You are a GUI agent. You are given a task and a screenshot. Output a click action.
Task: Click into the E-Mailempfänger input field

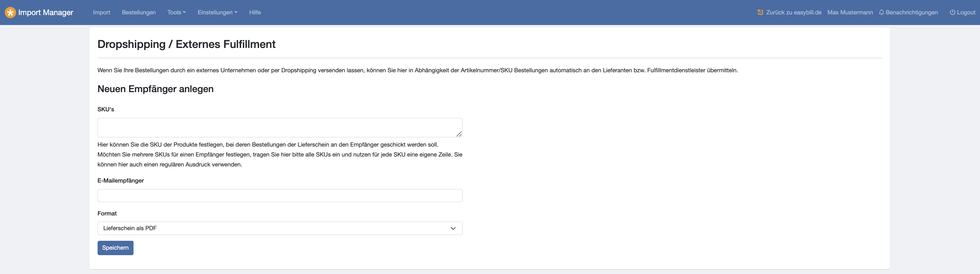280,196
